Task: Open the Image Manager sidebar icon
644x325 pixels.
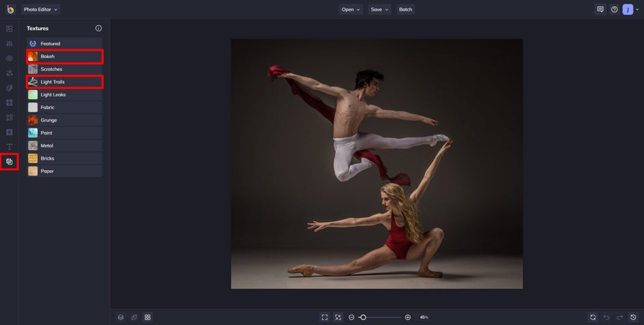Action: tap(10, 29)
